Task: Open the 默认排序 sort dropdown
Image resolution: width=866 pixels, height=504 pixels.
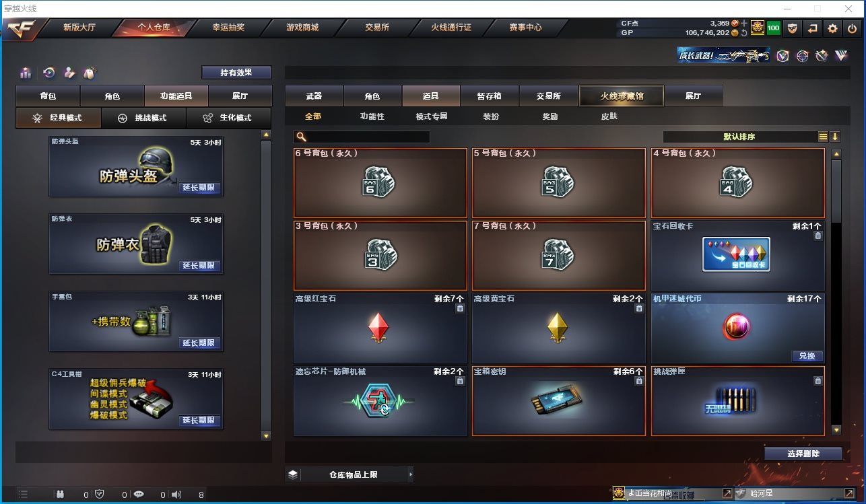Action: 739,137
